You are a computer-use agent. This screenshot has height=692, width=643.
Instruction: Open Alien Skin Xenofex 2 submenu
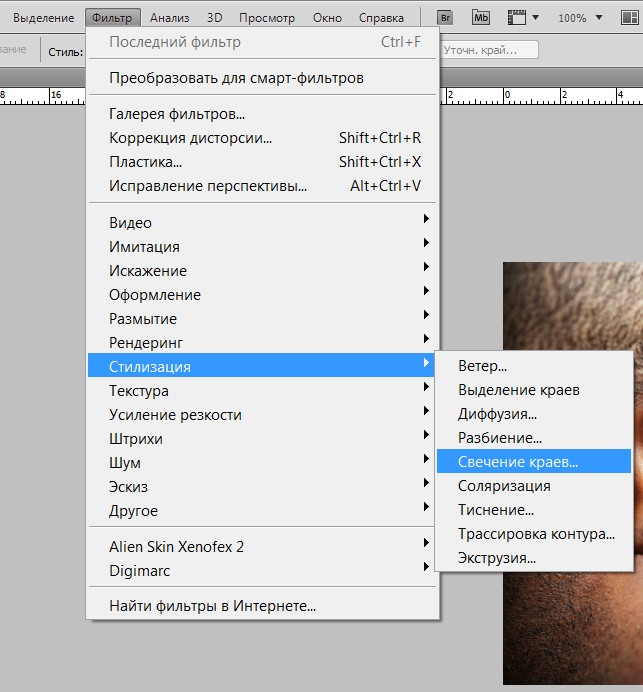coord(261,547)
